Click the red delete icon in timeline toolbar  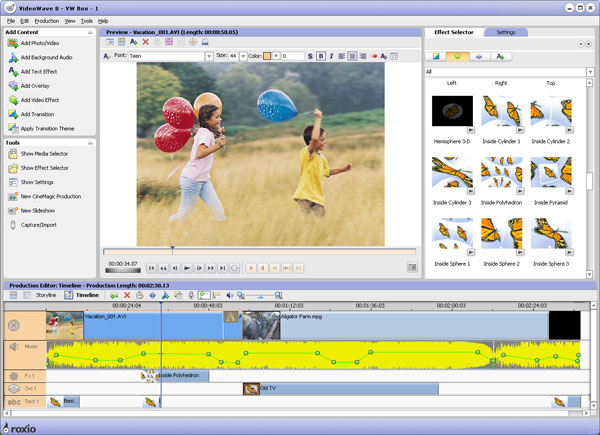pyautogui.click(x=127, y=295)
